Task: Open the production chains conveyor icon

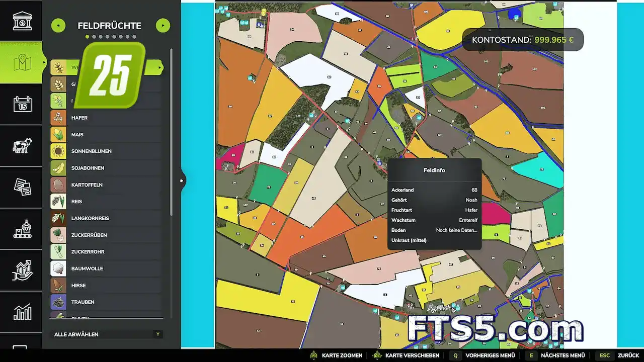Action: pyautogui.click(x=22, y=229)
